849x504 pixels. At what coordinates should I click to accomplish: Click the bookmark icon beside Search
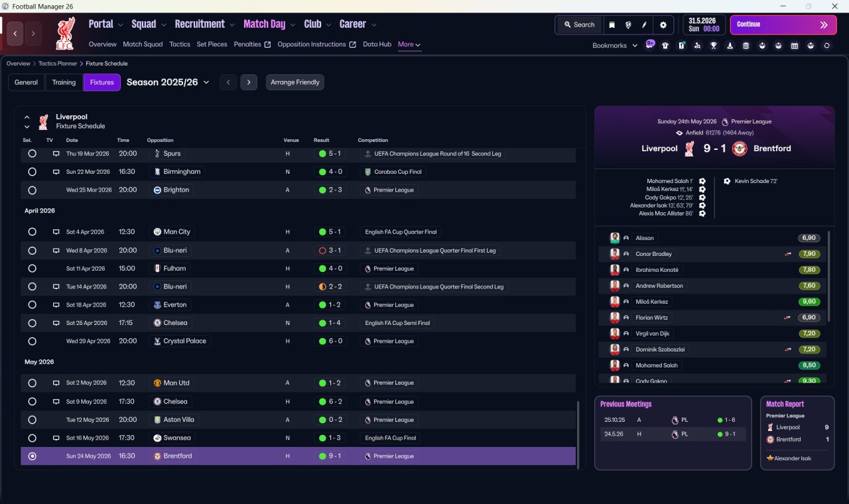click(x=612, y=25)
